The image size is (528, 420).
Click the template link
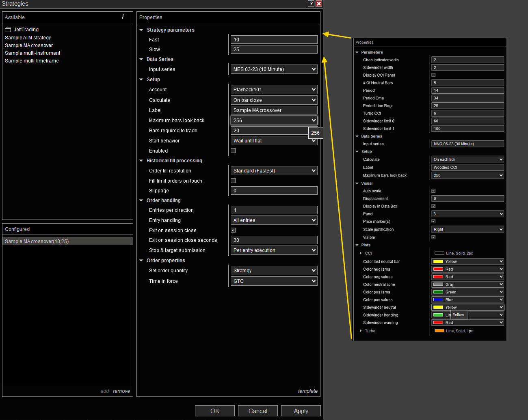click(x=308, y=391)
